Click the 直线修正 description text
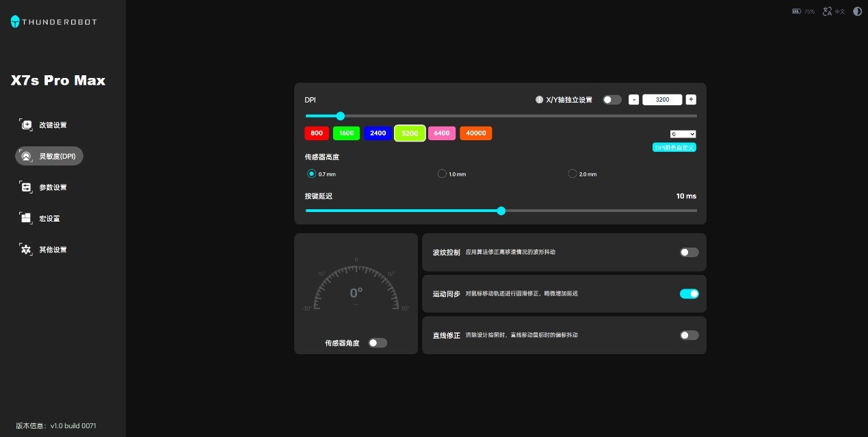The width and height of the screenshot is (868, 437). click(522, 335)
